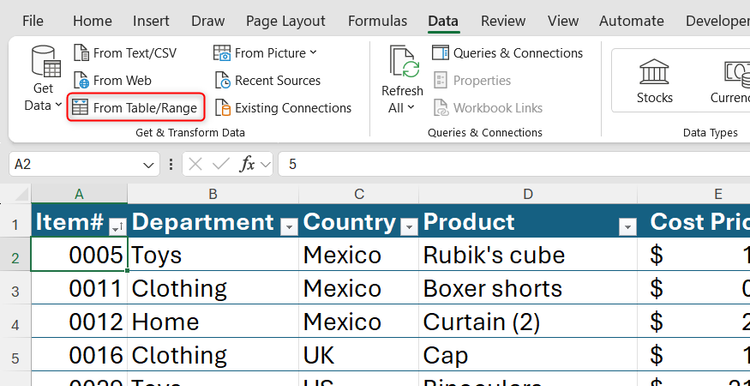This screenshot has height=386, width=750.
Task: Select cell containing 0011
Action: pyautogui.click(x=79, y=288)
